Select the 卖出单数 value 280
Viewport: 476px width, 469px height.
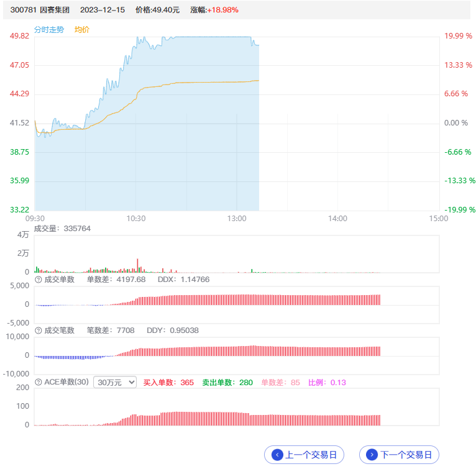(246, 382)
